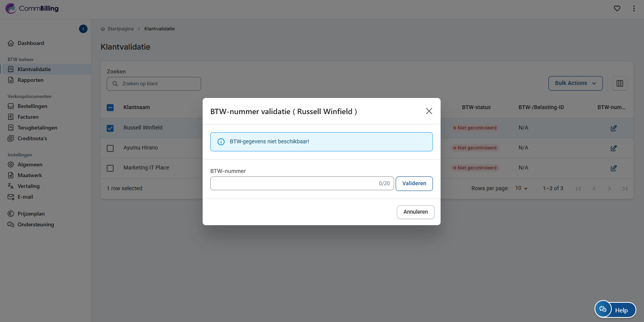Focus the BTW-nummer input field
The image size is (644, 322).
pos(294,183)
